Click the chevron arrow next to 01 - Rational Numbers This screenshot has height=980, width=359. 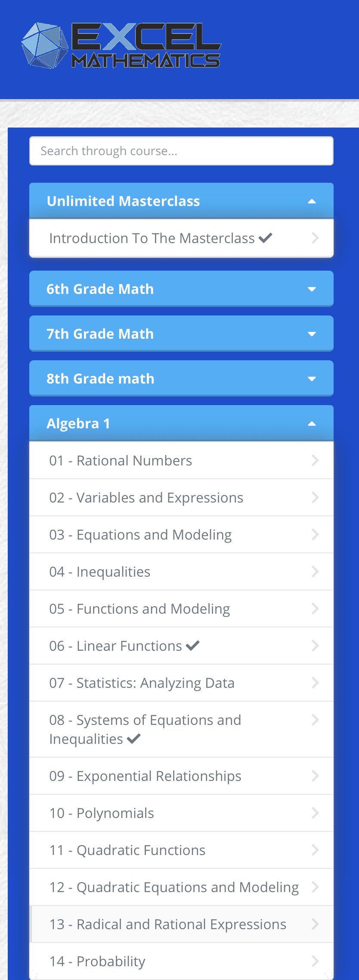315,460
